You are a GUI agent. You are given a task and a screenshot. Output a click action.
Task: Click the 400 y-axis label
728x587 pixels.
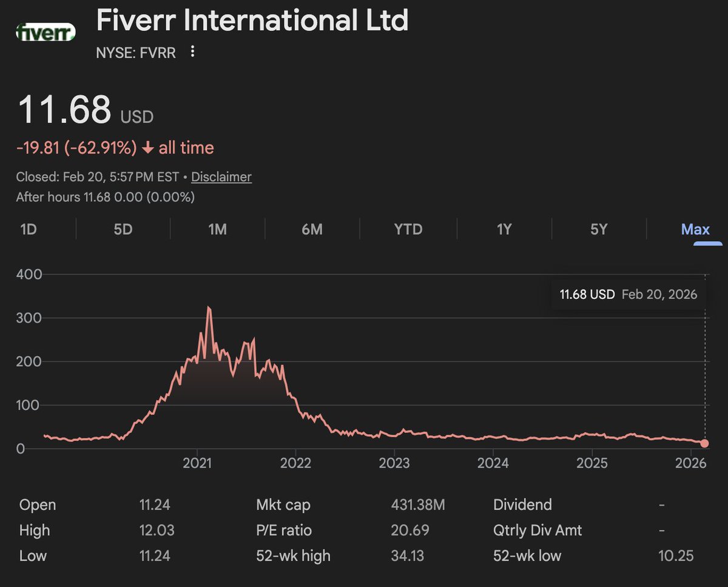click(x=29, y=275)
